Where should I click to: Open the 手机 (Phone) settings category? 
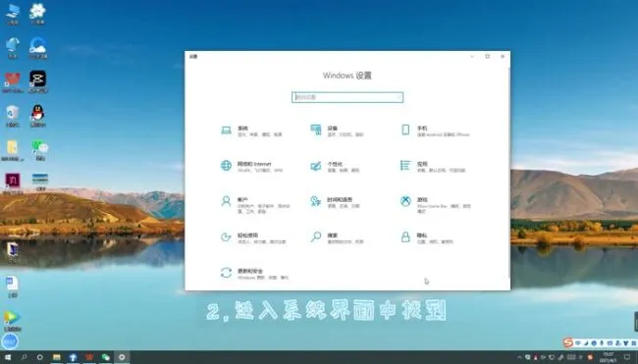pos(436,130)
